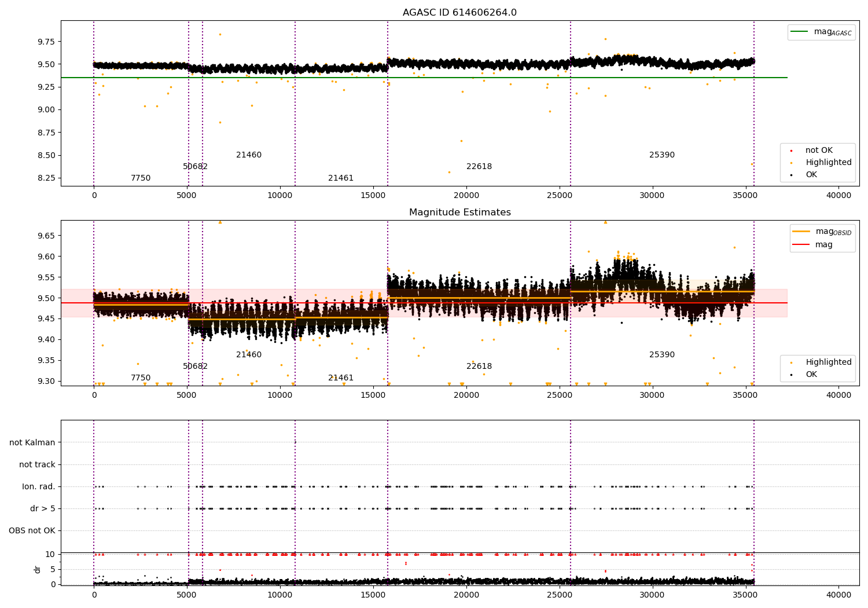Click the 9.40 y-axis tick label
868x608 pixels.
47,340
